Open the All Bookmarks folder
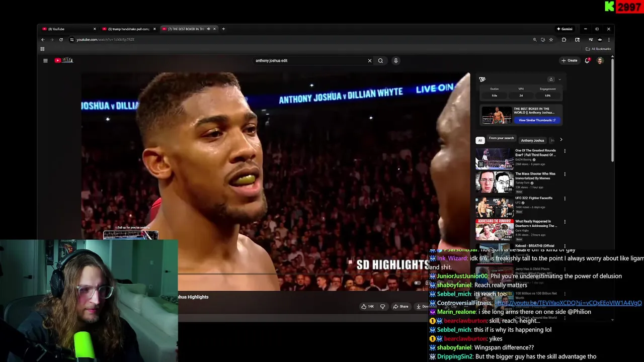644x362 pixels. (598, 49)
